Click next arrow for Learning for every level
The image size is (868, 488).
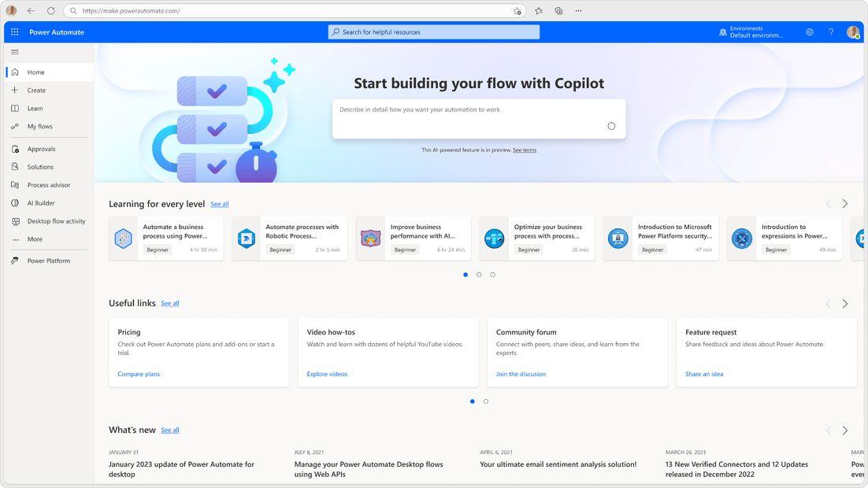tap(844, 204)
